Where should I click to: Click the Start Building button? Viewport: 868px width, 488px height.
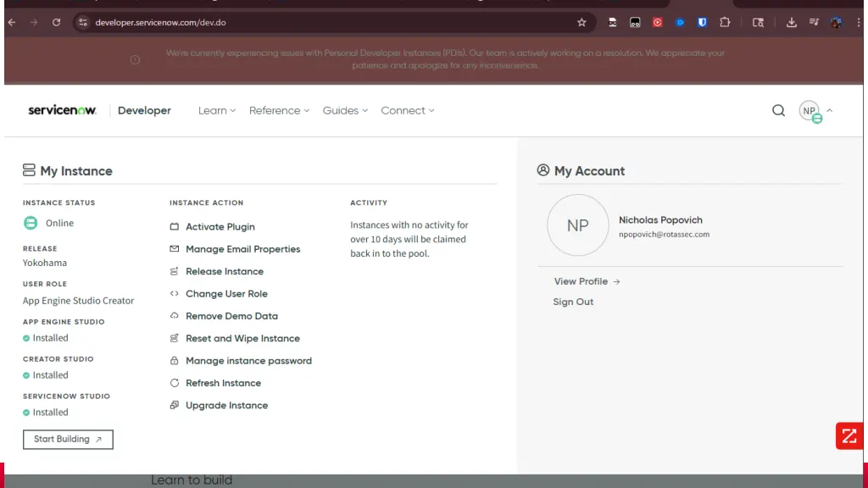68,440
